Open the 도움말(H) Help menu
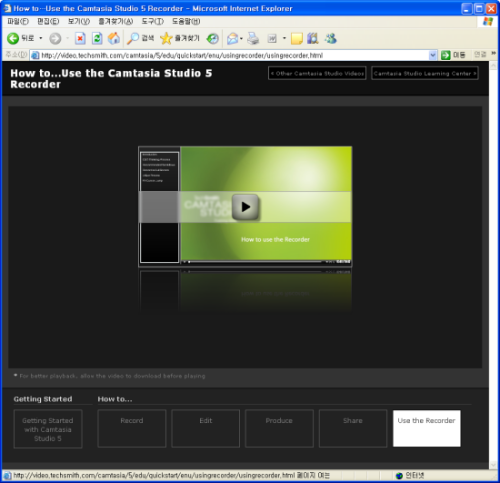 coord(186,22)
